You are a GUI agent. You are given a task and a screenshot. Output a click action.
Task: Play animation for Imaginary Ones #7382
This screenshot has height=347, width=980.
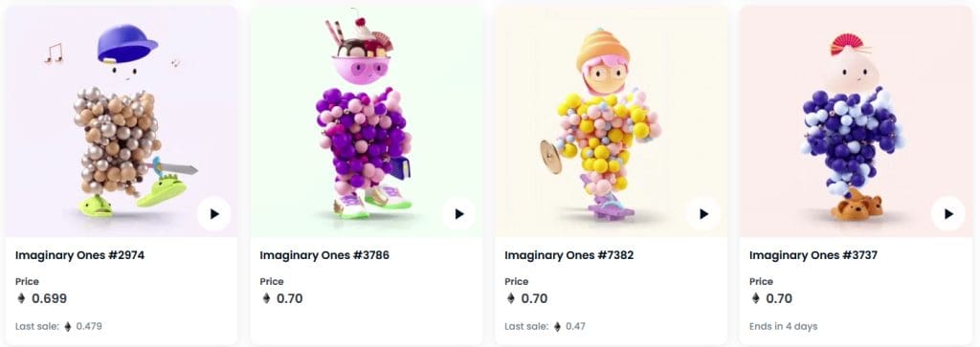point(703,214)
